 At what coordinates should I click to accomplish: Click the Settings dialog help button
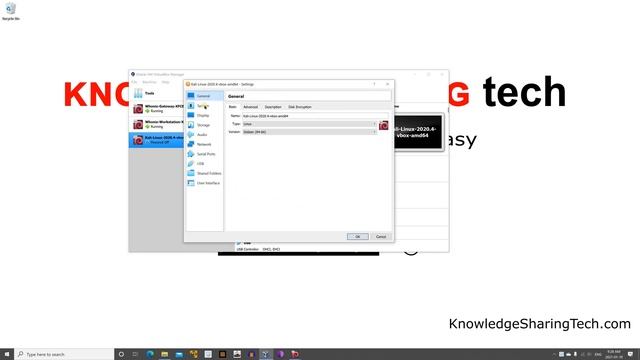coord(374,84)
